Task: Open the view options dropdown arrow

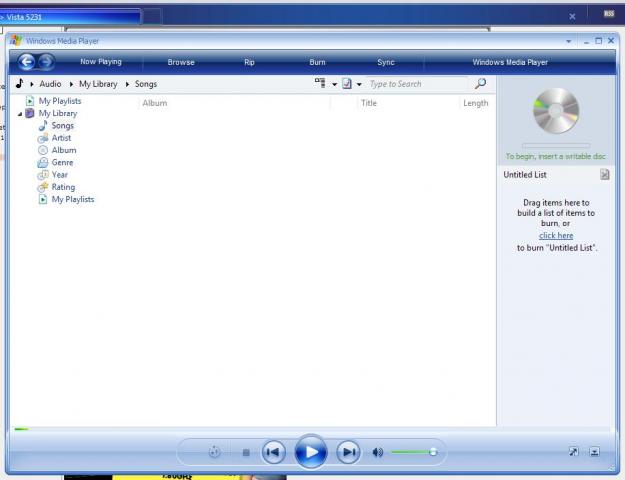Action: [x=334, y=84]
